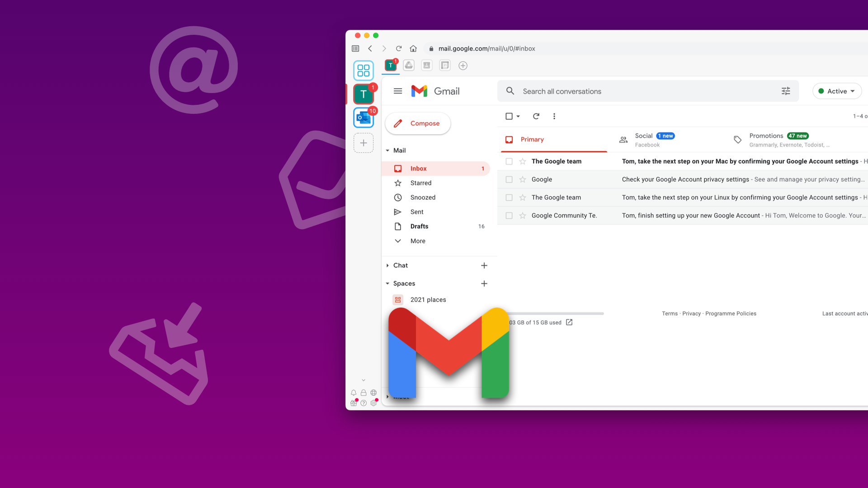Click the Gmail Compose button
This screenshot has height=488, width=868.
pyautogui.click(x=417, y=123)
